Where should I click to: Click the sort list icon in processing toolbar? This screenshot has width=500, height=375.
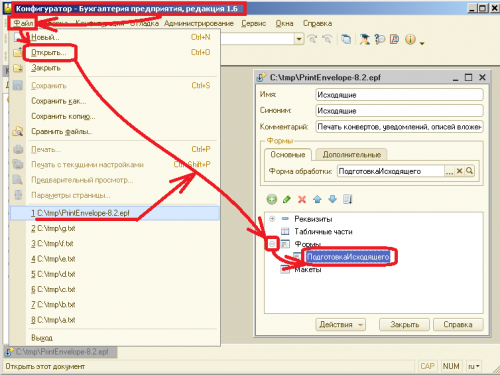348,199
